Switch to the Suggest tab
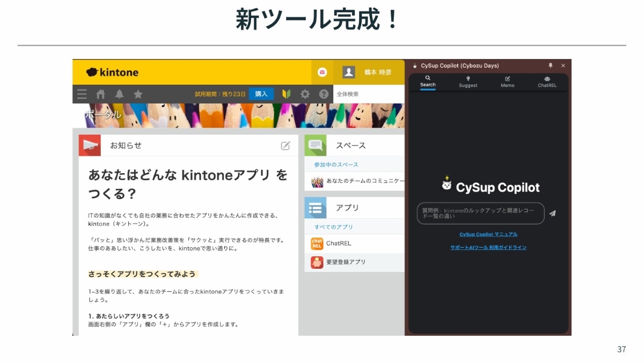 [468, 82]
